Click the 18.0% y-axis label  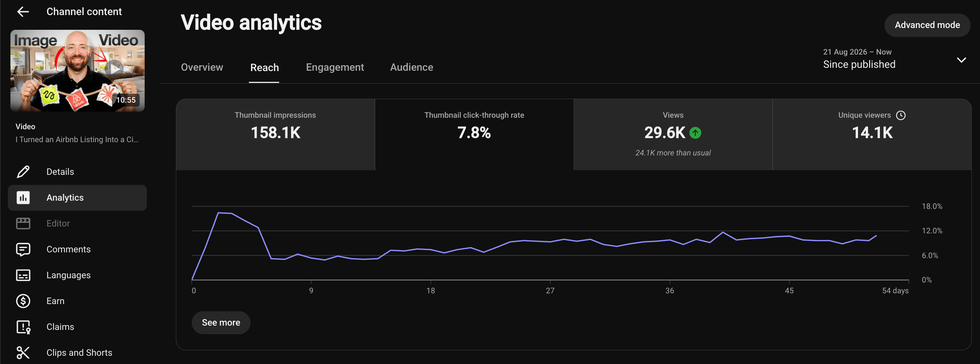click(x=932, y=206)
